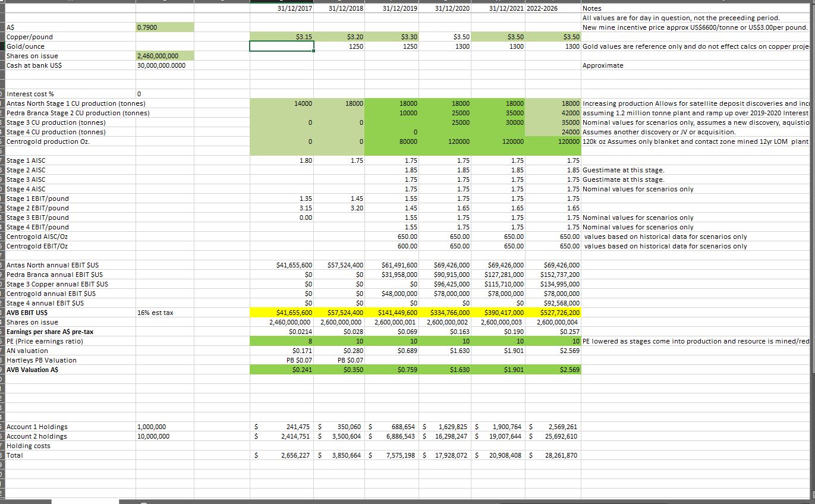Select Stage 4 annual EBIT $92,568,000 cell

tap(553, 303)
